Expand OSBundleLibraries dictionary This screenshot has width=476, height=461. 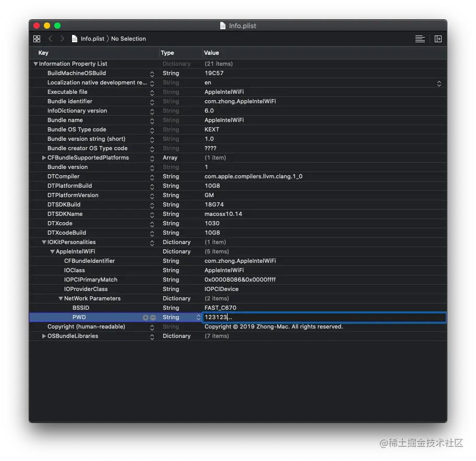[x=44, y=336]
